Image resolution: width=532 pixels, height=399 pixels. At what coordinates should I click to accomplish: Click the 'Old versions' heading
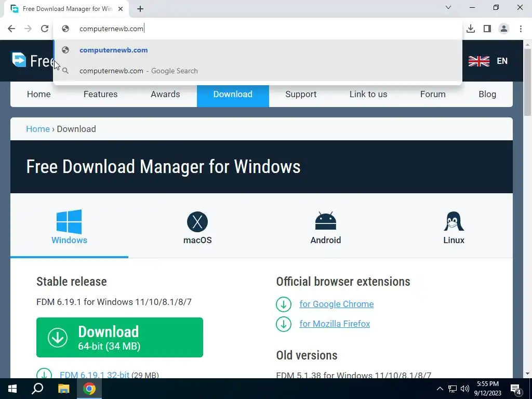click(307, 355)
